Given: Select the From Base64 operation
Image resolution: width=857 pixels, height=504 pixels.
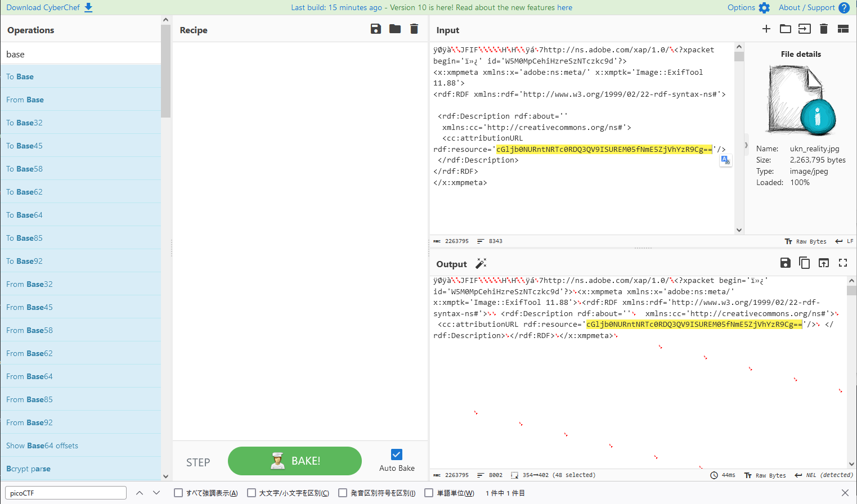Looking at the screenshot, I should click(80, 376).
